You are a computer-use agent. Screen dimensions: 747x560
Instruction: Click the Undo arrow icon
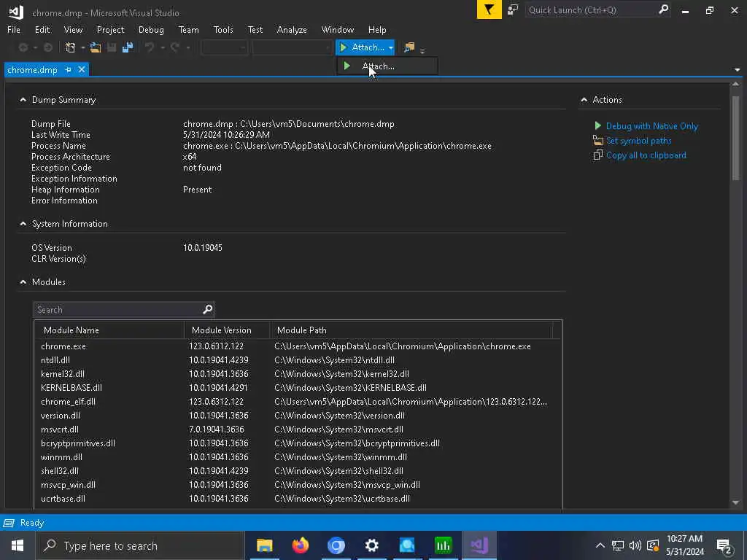(150, 47)
